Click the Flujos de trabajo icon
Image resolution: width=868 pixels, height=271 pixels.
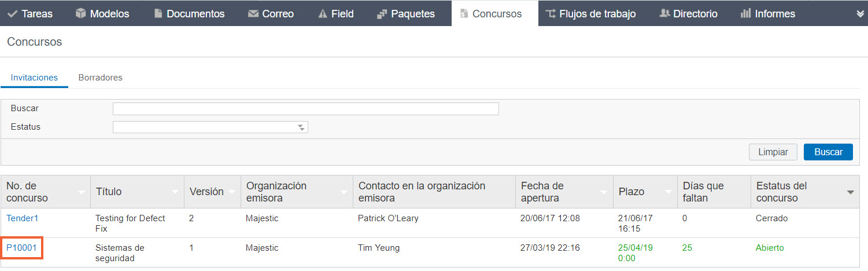click(x=551, y=13)
